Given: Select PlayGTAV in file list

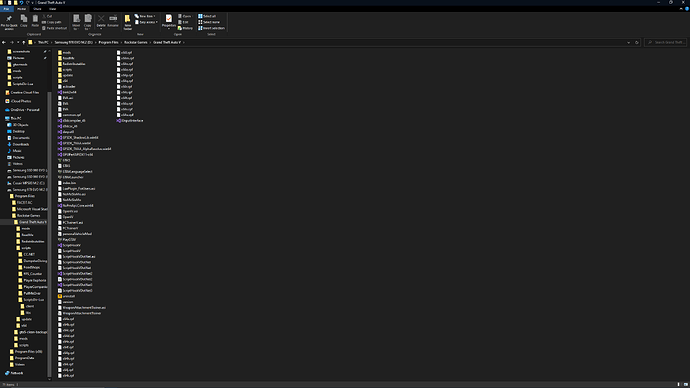Looking at the screenshot, I should (x=67, y=240).
